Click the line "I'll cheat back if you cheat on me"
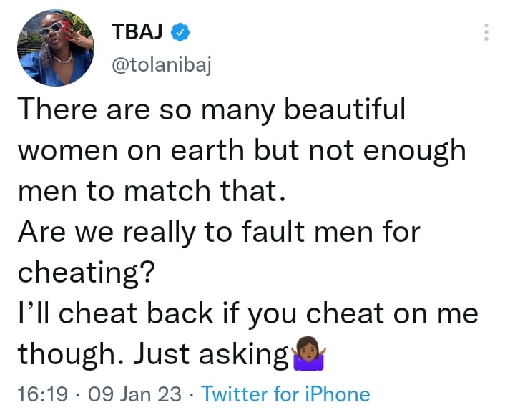The width and height of the screenshot is (515, 420). [247, 313]
